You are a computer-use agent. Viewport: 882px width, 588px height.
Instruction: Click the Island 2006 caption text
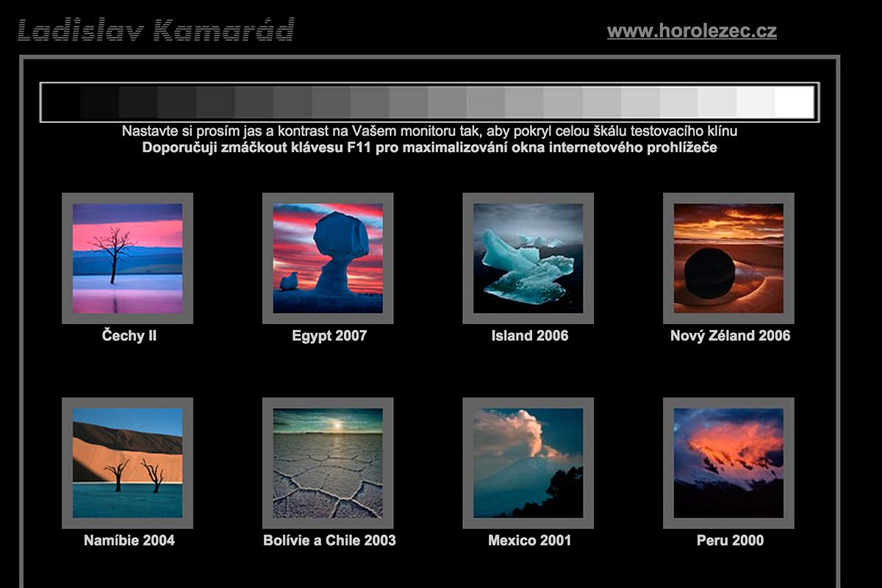click(529, 336)
